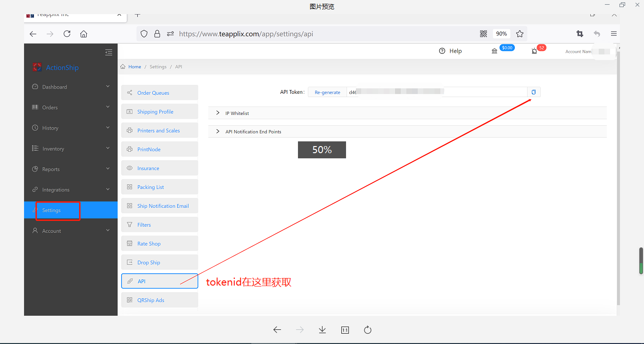Click the screenshot crop icon

point(580,34)
